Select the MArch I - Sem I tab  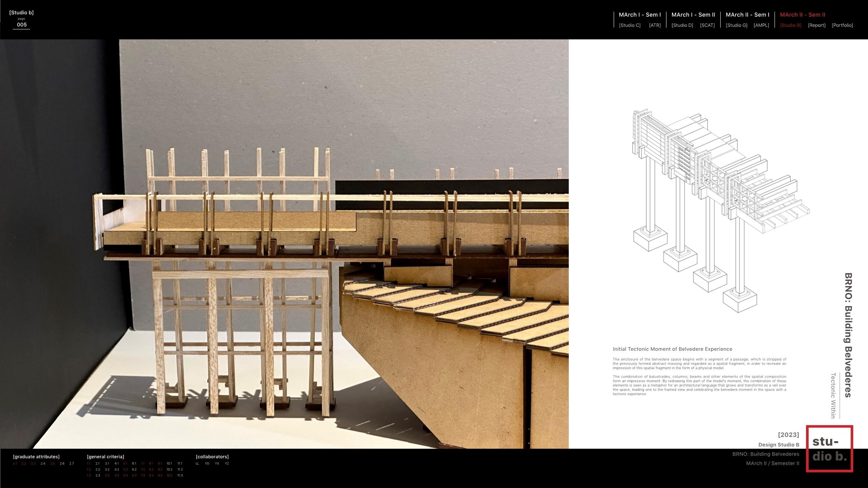pos(640,15)
